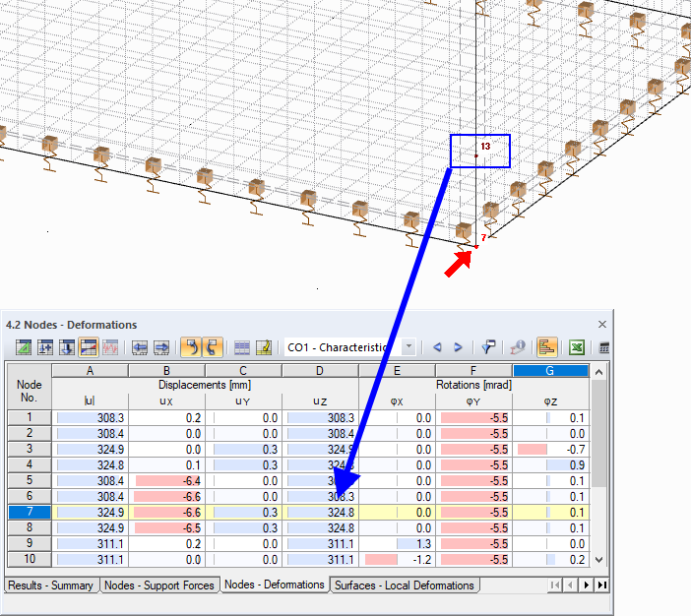Image resolution: width=691 pixels, height=616 pixels.
Task: Select row header for Node No. 5
Action: [30, 480]
